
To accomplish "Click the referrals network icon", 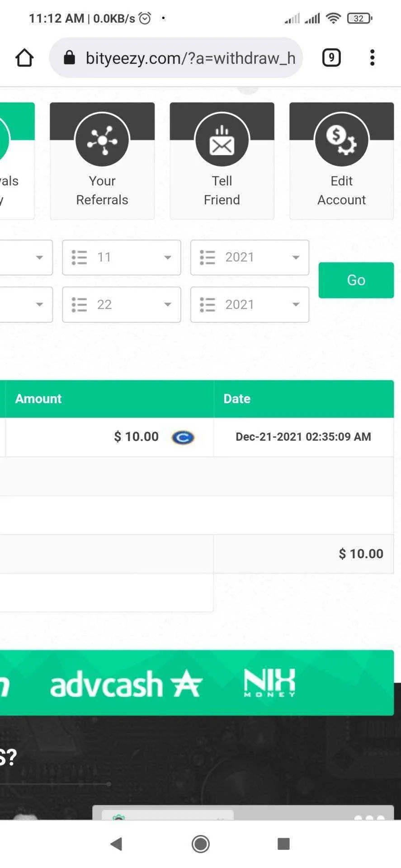I will (102, 140).
